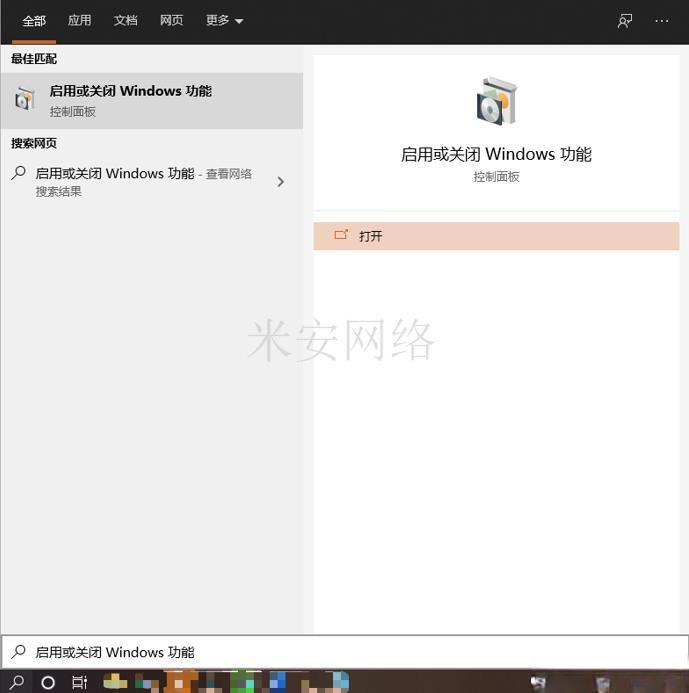Click the magnifier icon beside web result
The image size is (689, 693).
point(19,173)
